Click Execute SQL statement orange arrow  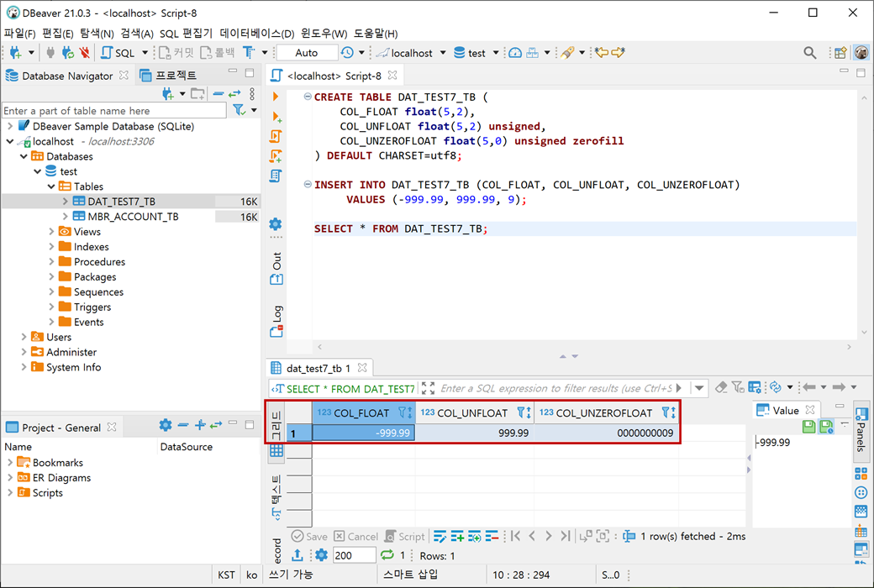pyautogui.click(x=276, y=97)
